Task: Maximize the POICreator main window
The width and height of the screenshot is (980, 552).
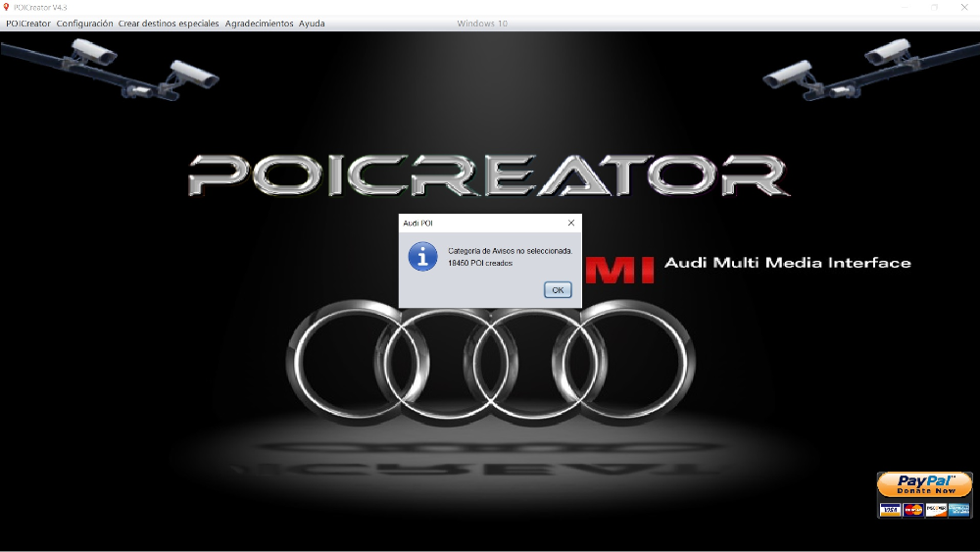Action: [x=934, y=7]
